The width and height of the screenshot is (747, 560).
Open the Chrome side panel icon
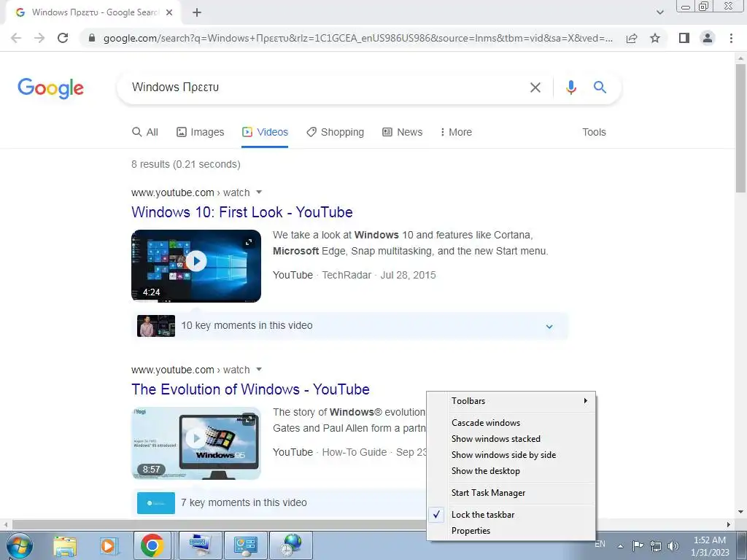coord(684,38)
